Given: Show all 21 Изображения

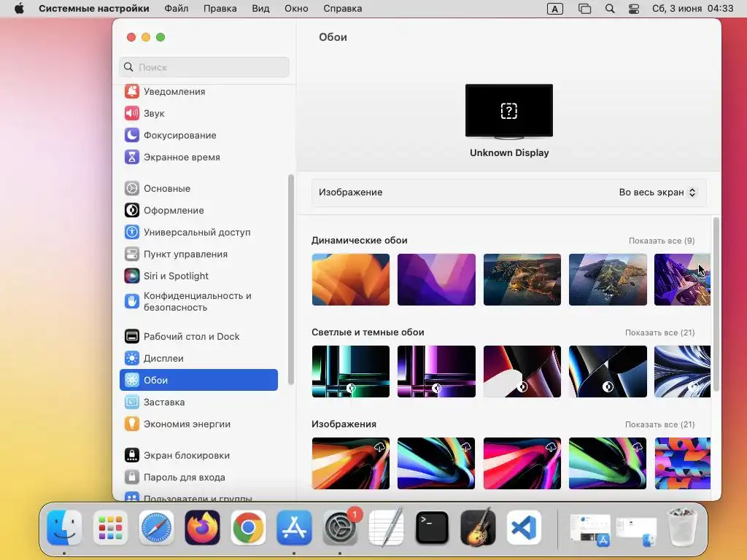Looking at the screenshot, I should [659, 425].
